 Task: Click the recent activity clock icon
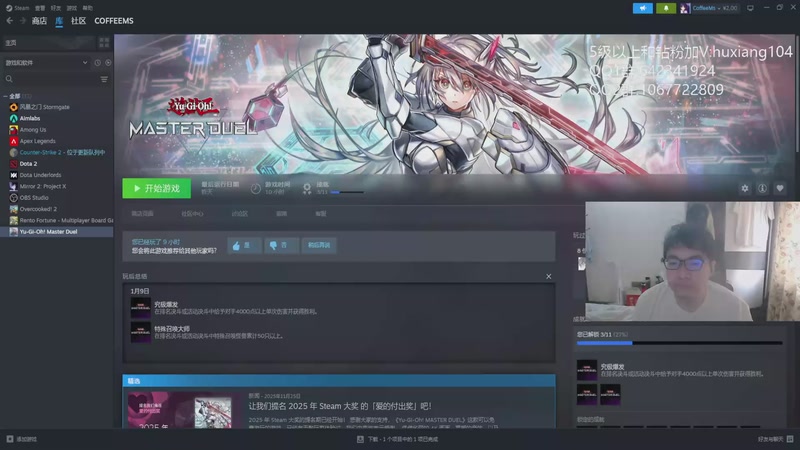(97, 63)
